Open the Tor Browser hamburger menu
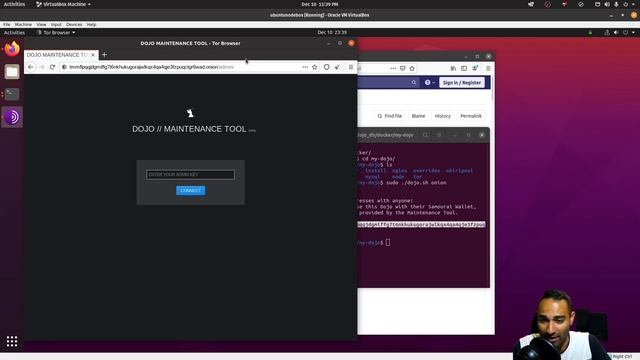 click(x=351, y=67)
